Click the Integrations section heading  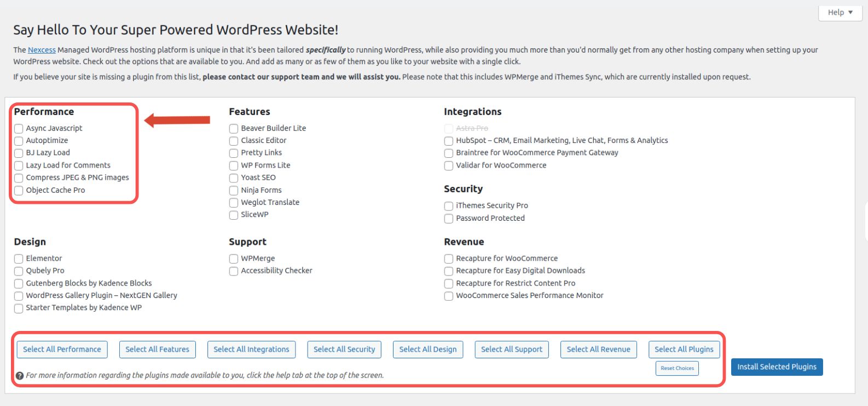coord(473,112)
